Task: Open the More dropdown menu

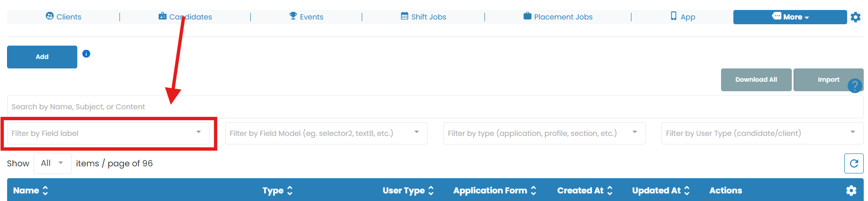Action: point(790,17)
